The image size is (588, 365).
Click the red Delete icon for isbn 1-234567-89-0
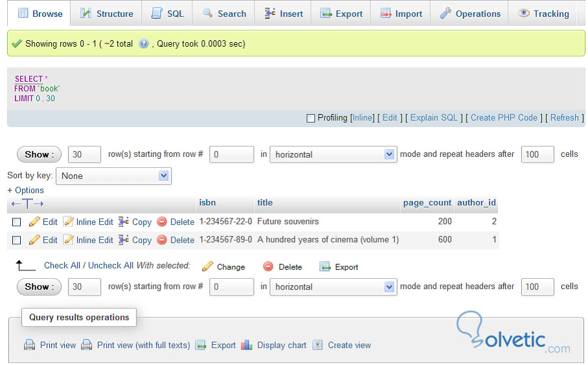coord(162,240)
